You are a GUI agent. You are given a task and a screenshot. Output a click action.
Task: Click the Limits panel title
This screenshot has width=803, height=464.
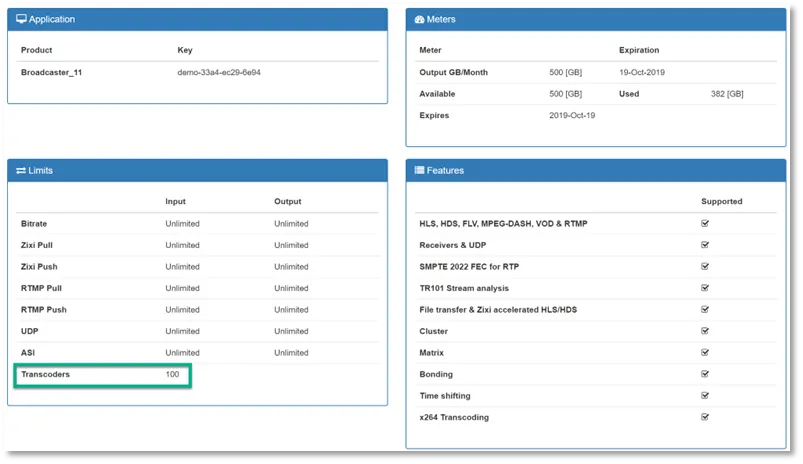point(40,171)
